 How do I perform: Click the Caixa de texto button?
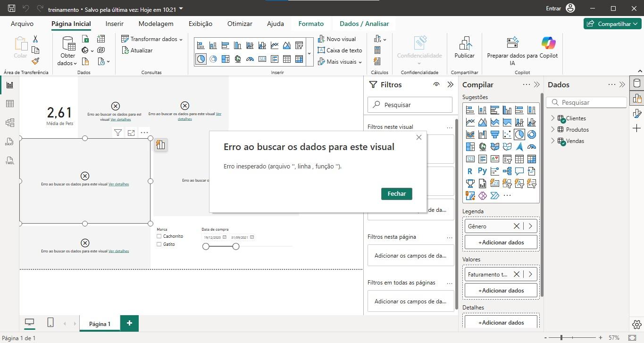point(340,50)
